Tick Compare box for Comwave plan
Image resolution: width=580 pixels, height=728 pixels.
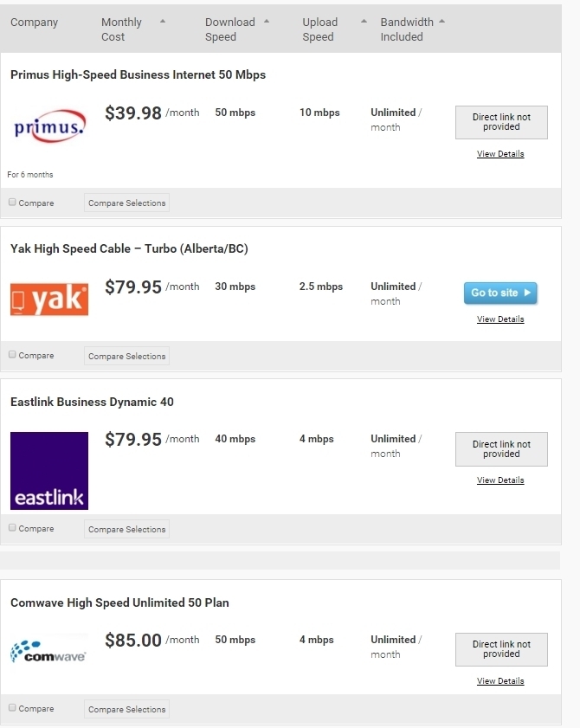tap(12, 707)
